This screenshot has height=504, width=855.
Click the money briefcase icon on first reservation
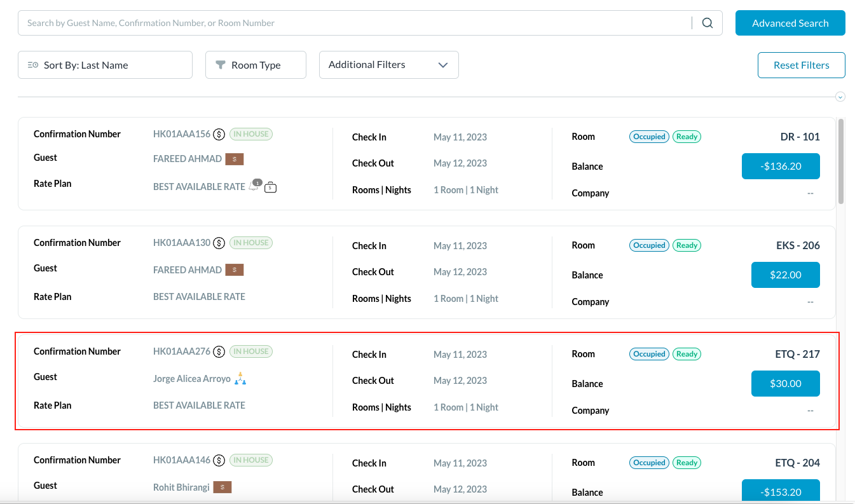[x=271, y=187]
